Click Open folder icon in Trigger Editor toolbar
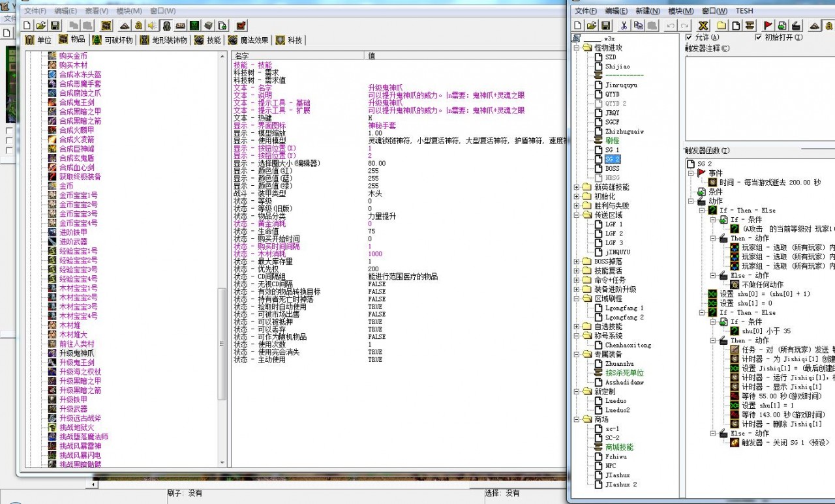The image size is (835, 504). coord(592,25)
